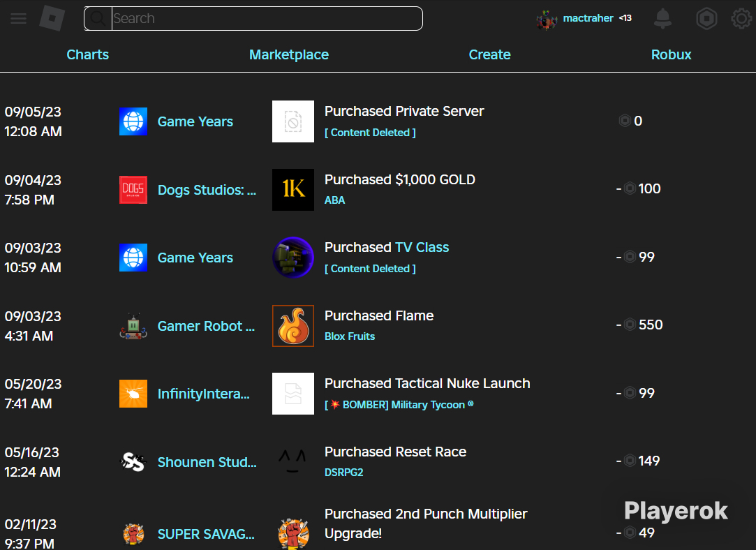The width and height of the screenshot is (756, 550).
Task: Open the Tactical Nuke Launch thumbnail
Action: [293, 394]
